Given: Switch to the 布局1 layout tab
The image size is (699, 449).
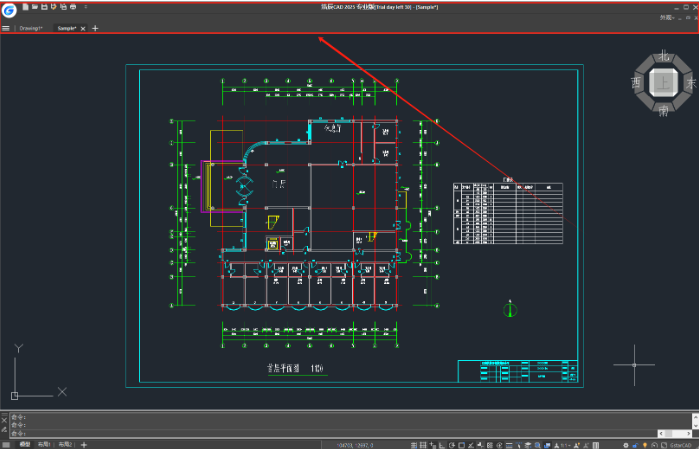Looking at the screenshot, I should 44,443.
